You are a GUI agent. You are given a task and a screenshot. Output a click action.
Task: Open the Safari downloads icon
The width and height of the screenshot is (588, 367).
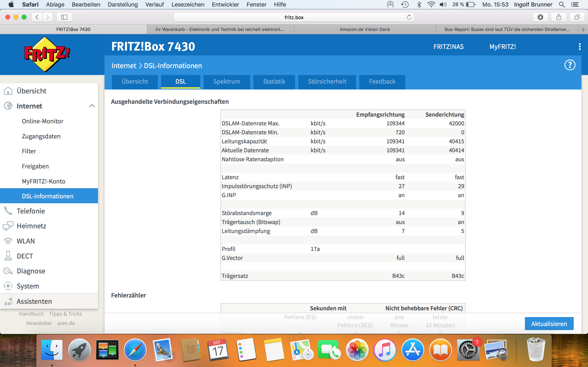tap(540, 17)
